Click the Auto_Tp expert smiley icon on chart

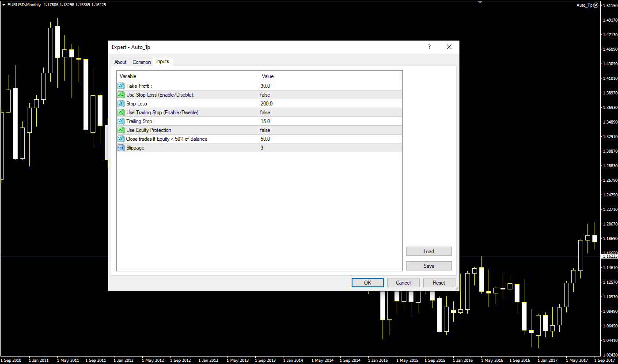595,5
